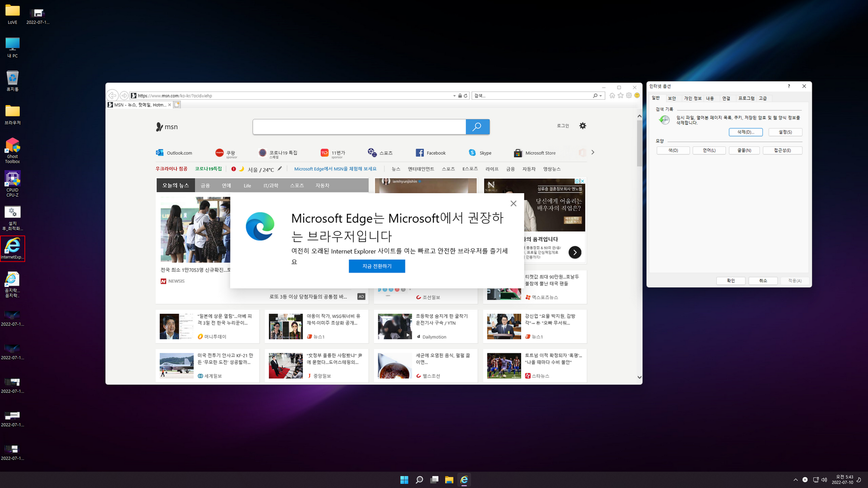Viewport: 868px width, 488px height.
Task: Close the MSN tab in Internet Explorer
Action: [x=170, y=105]
